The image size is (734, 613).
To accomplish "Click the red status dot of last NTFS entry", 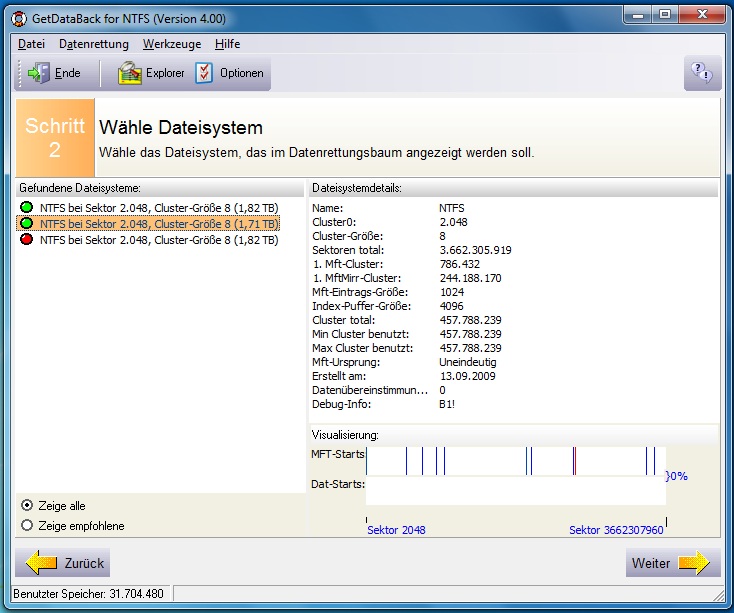I will click(x=27, y=239).
